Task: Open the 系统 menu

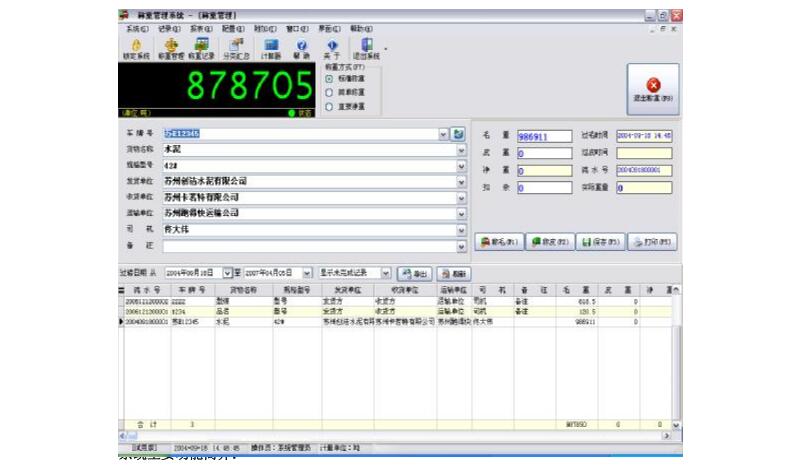Action: 137,29
